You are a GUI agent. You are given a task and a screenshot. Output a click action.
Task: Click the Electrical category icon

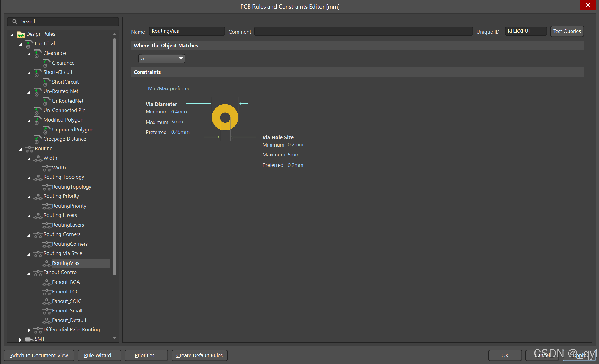tap(29, 44)
